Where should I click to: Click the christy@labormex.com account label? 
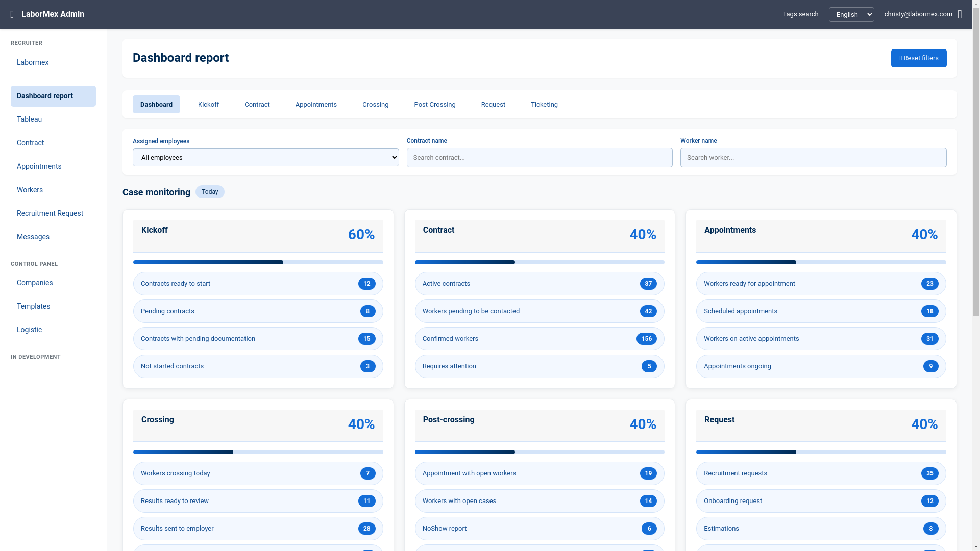[918, 14]
